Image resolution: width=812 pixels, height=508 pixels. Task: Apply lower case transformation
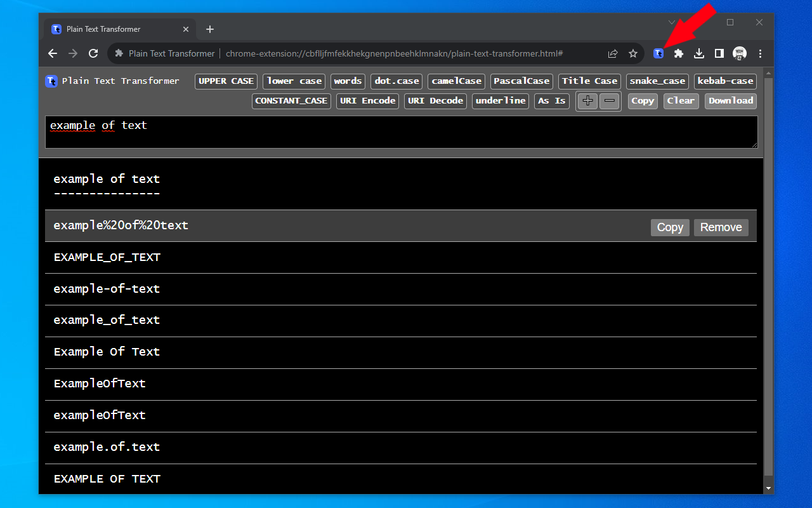pos(294,81)
